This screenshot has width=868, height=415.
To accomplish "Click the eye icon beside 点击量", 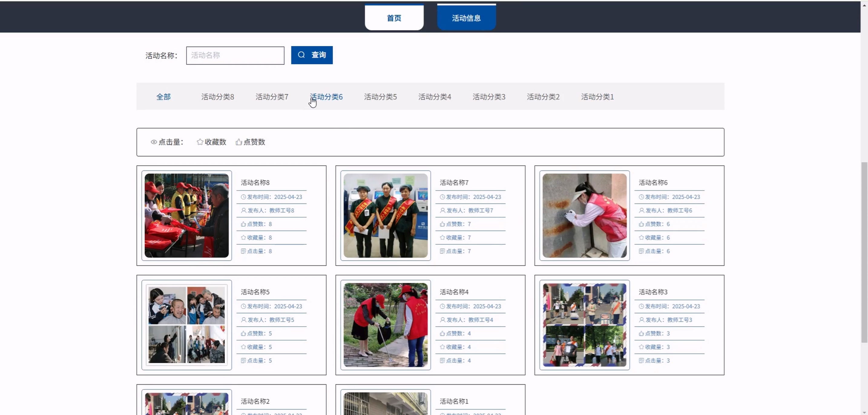I will [x=154, y=142].
